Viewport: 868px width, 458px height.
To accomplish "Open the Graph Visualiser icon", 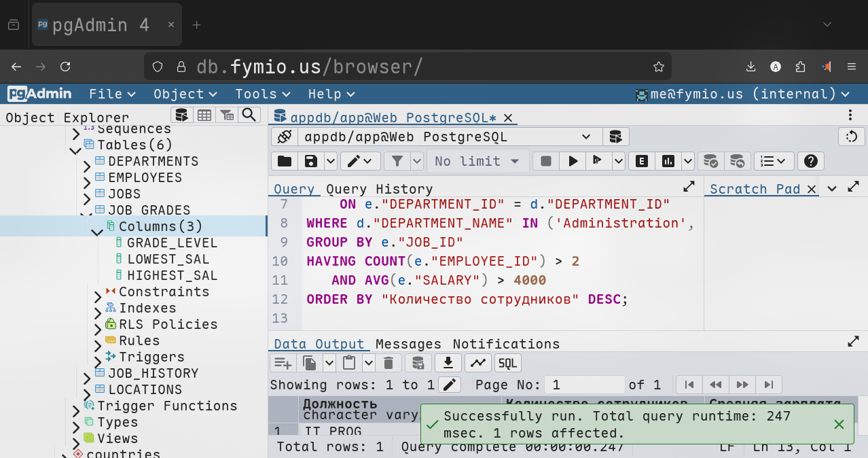I will click(x=477, y=363).
